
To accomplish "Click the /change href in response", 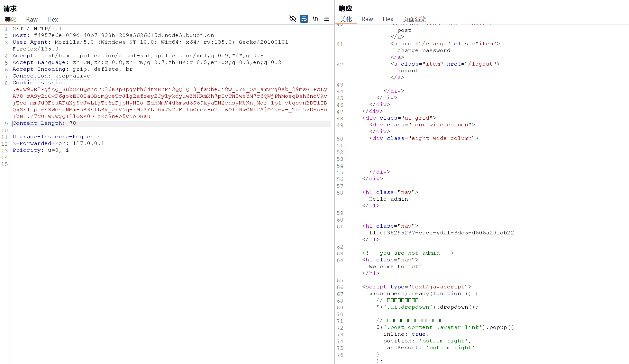I will pos(434,44).
